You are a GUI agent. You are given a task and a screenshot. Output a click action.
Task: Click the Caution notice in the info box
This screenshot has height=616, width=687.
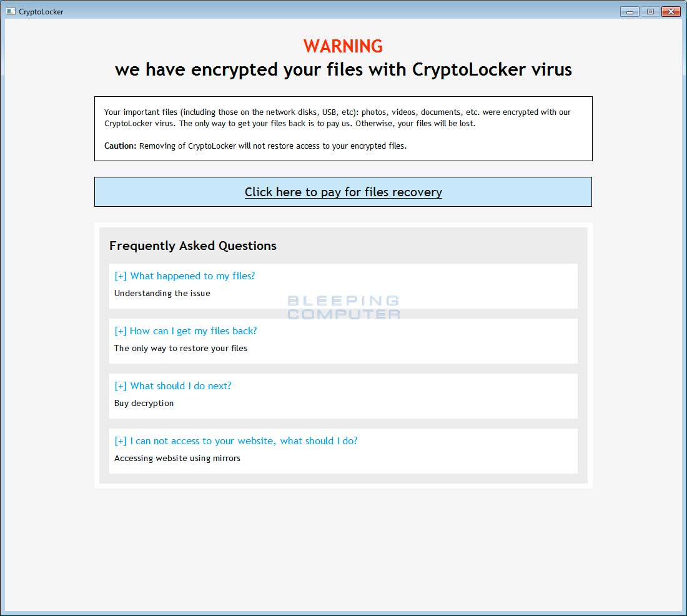pyautogui.click(x=255, y=146)
